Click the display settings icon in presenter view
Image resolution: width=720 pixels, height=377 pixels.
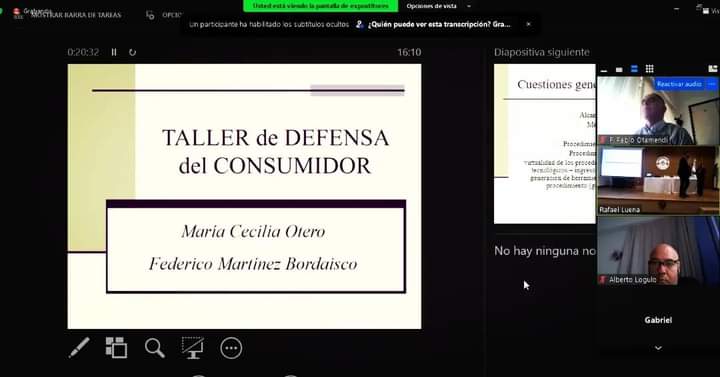(x=150, y=15)
